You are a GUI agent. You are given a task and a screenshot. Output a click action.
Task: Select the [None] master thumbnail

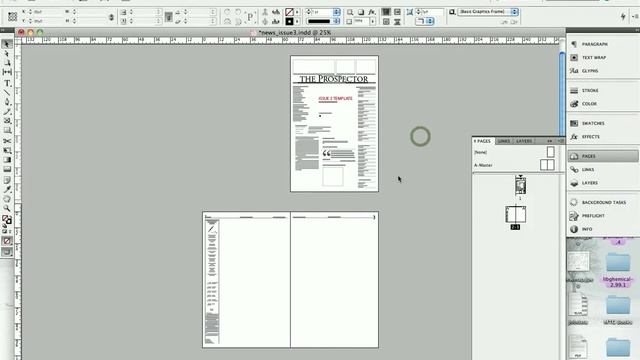pos(551,152)
